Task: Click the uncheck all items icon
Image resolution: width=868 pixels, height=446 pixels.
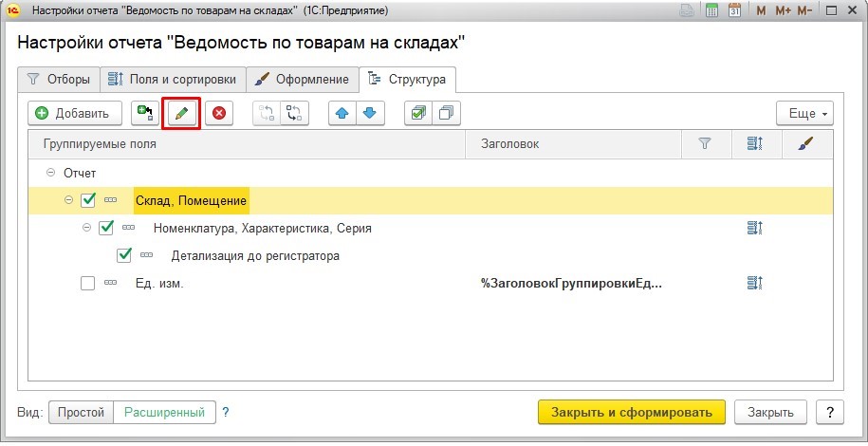Action: (445, 114)
